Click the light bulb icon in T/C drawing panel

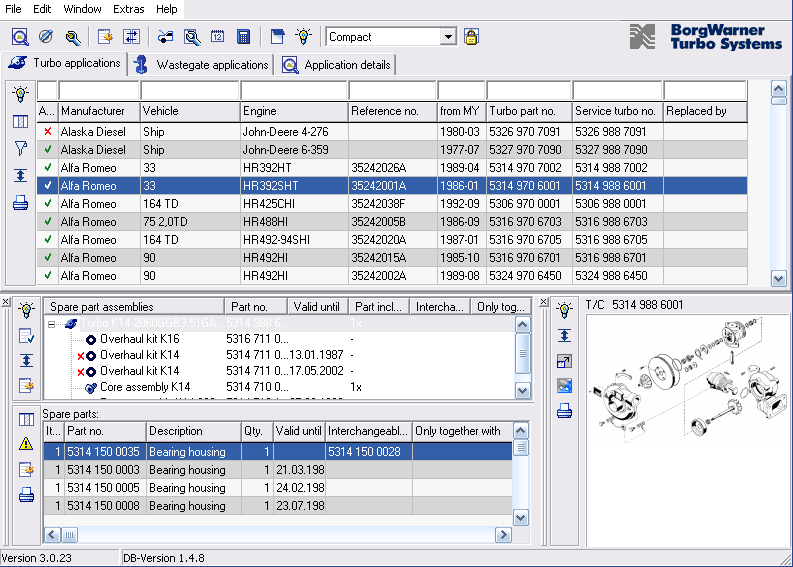tap(564, 310)
